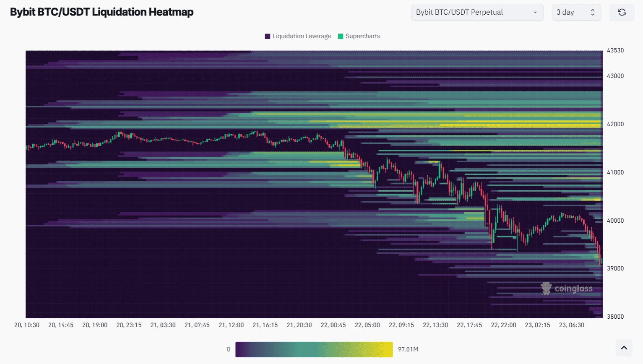Click the dropdown arrow beside Bybit BTC/USDT Perpetual
The width and height of the screenshot is (643, 364).
535,13
